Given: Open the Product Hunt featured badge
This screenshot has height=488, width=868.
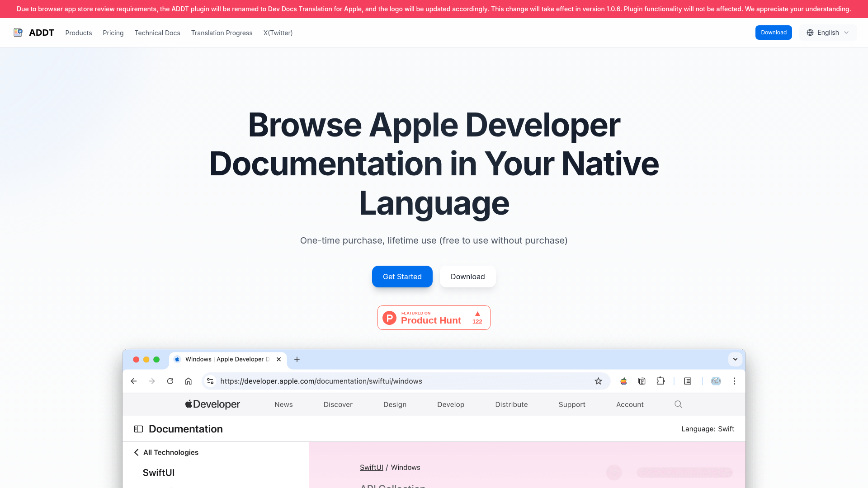Looking at the screenshot, I should (x=434, y=318).
